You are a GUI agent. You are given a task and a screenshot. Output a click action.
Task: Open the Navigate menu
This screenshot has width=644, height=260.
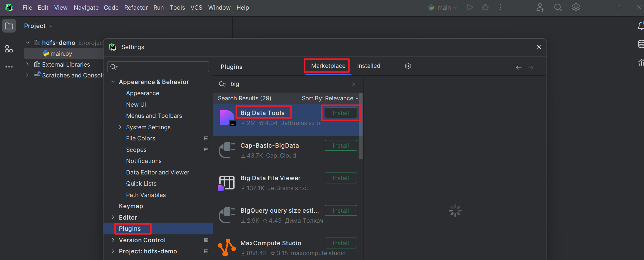86,8
